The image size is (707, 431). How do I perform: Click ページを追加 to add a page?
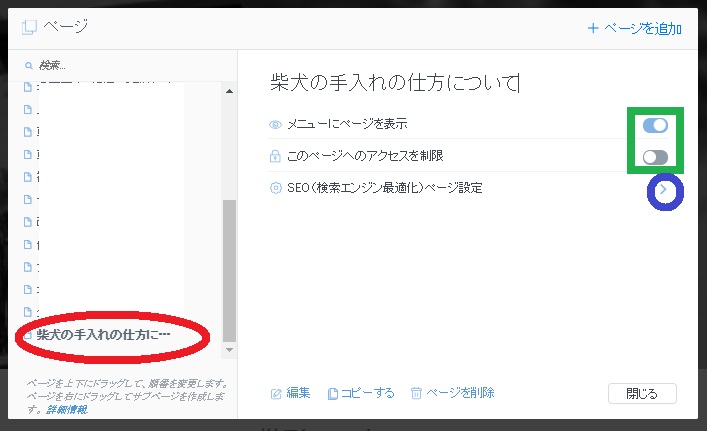pos(635,28)
